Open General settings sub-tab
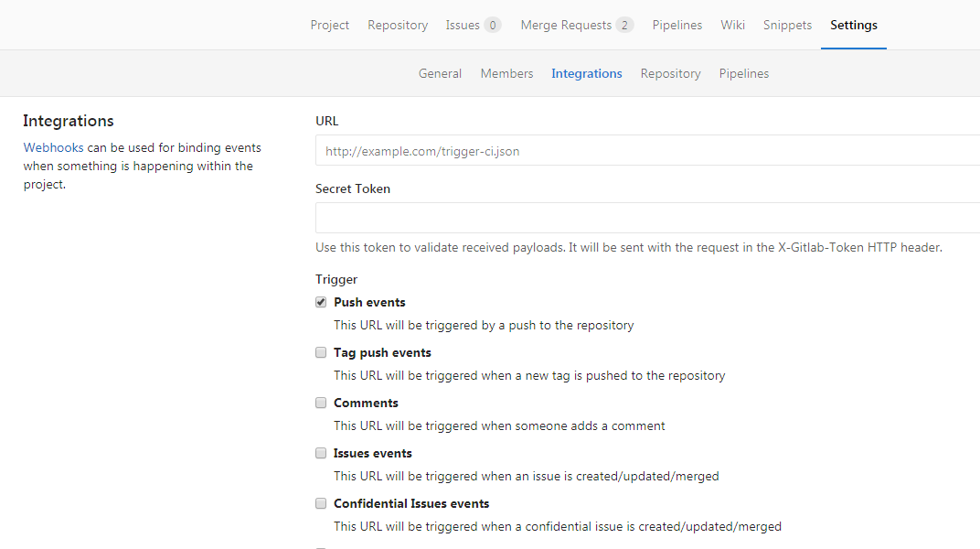This screenshot has width=980, height=549. coord(440,74)
